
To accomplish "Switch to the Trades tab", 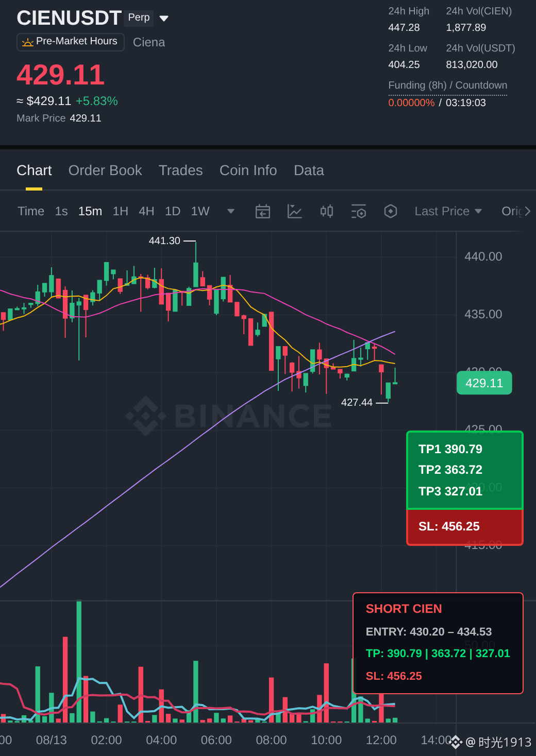I will point(180,170).
